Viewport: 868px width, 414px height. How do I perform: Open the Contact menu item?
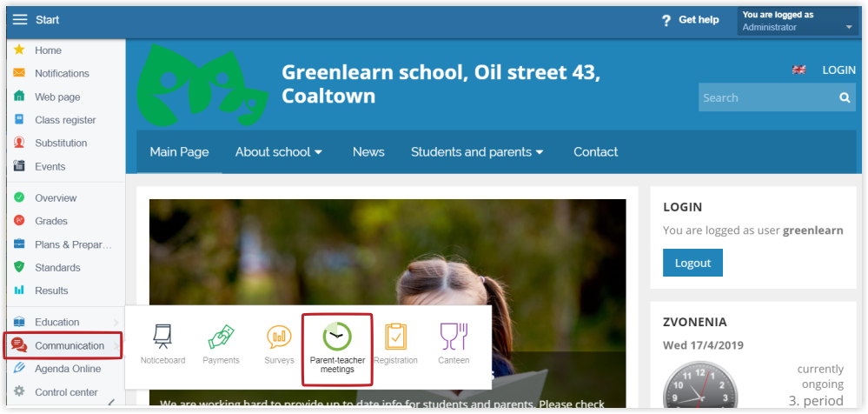(x=596, y=152)
